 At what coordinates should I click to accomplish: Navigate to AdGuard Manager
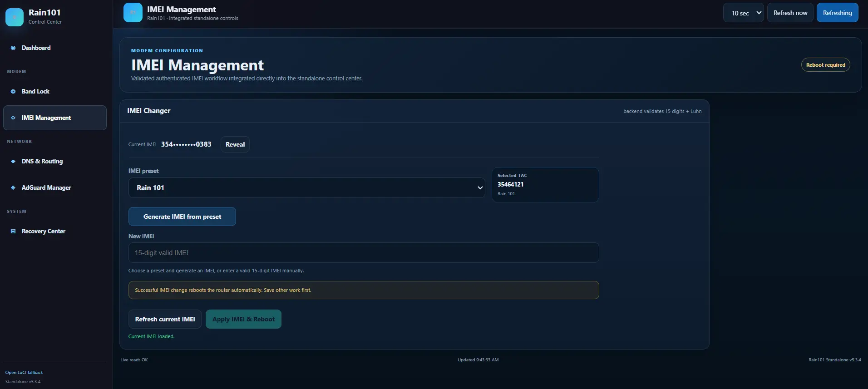[55, 187]
